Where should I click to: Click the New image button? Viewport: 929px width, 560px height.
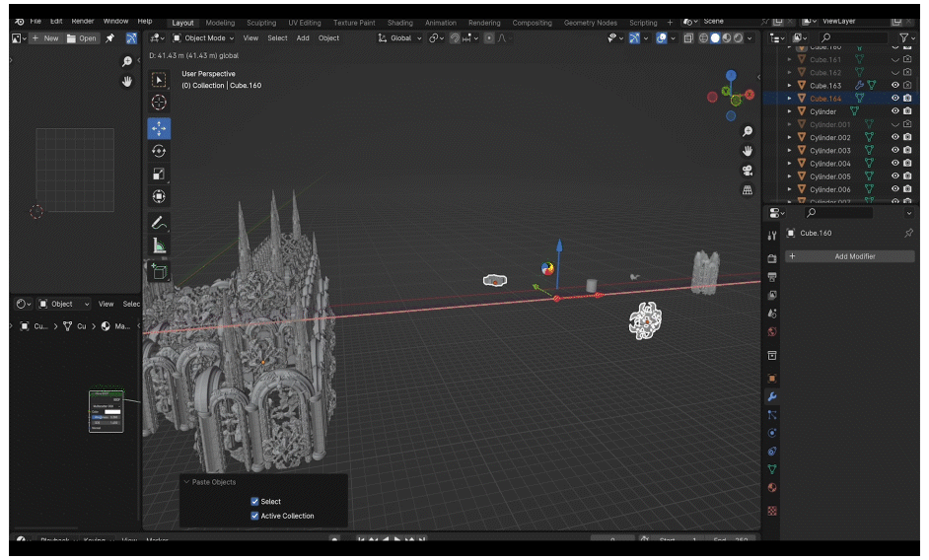45,37
